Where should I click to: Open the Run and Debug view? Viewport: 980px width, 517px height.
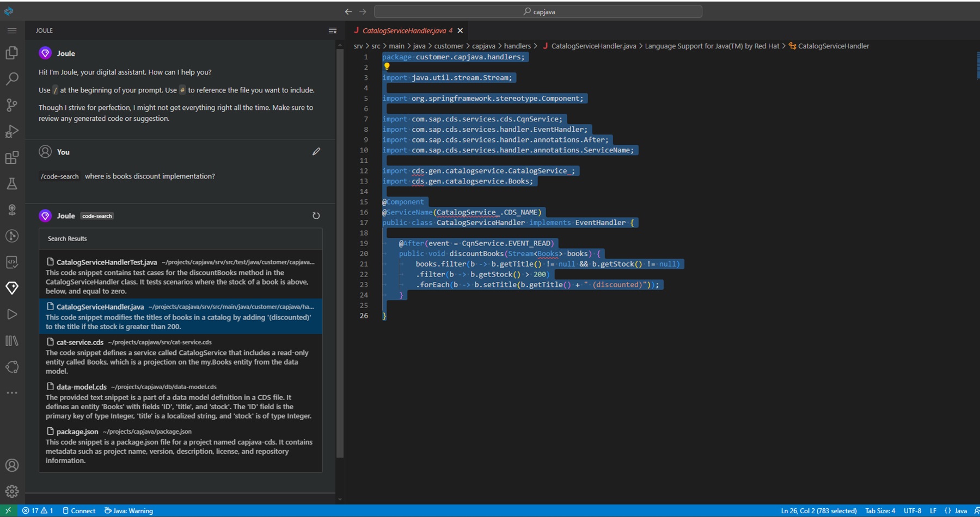click(x=12, y=131)
